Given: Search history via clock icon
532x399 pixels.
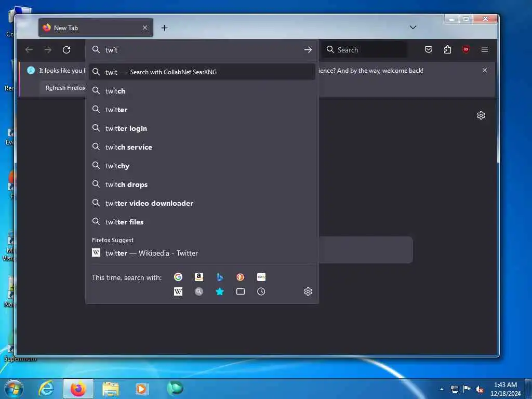Looking at the screenshot, I should pos(261,291).
